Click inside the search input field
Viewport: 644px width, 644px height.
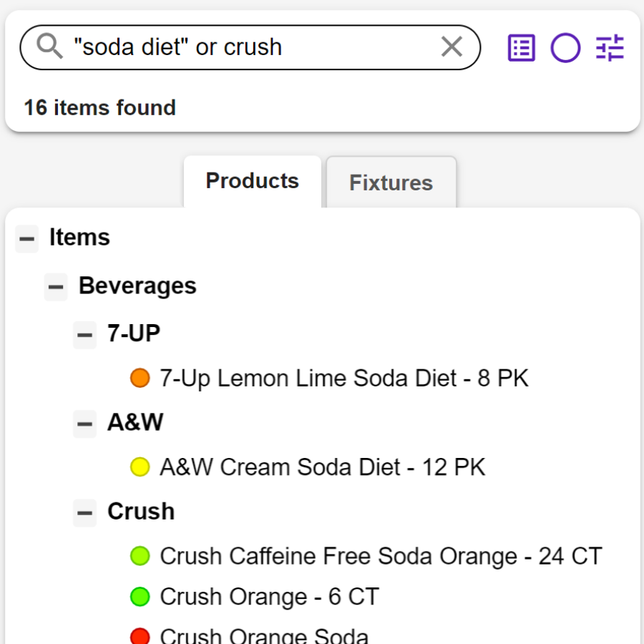click(250, 47)
